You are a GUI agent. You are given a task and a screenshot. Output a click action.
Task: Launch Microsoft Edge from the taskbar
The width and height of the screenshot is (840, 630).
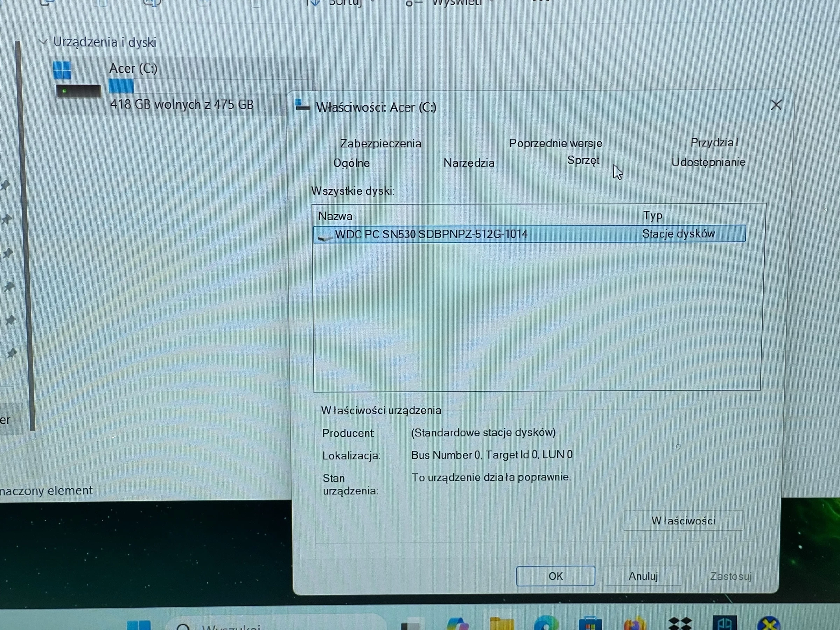click(546, 623)
